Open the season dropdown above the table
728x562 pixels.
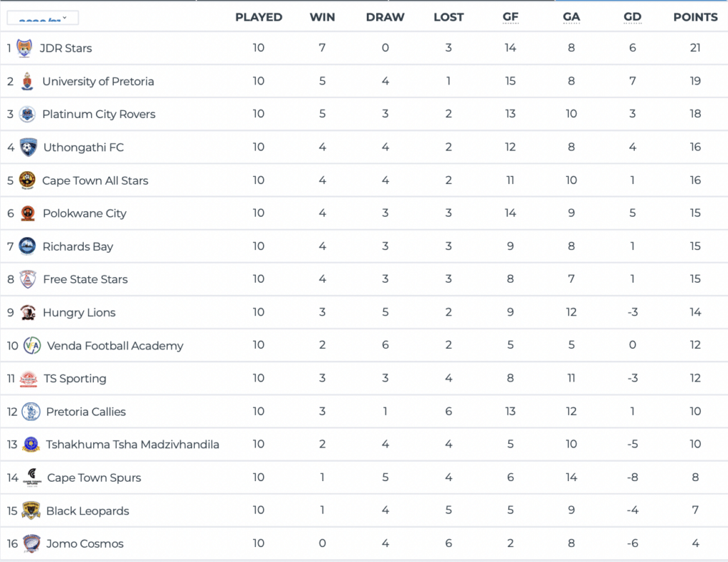click(x=43, y=18)
